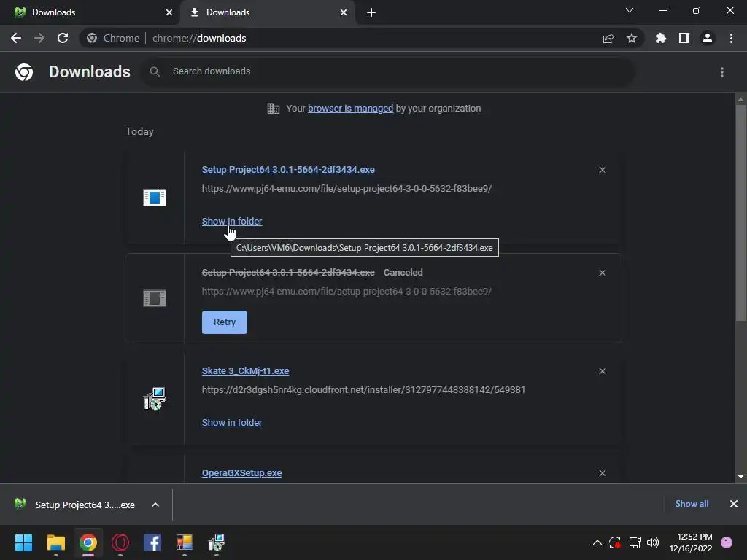Show first Project64 setup in folder

(232, 222)
